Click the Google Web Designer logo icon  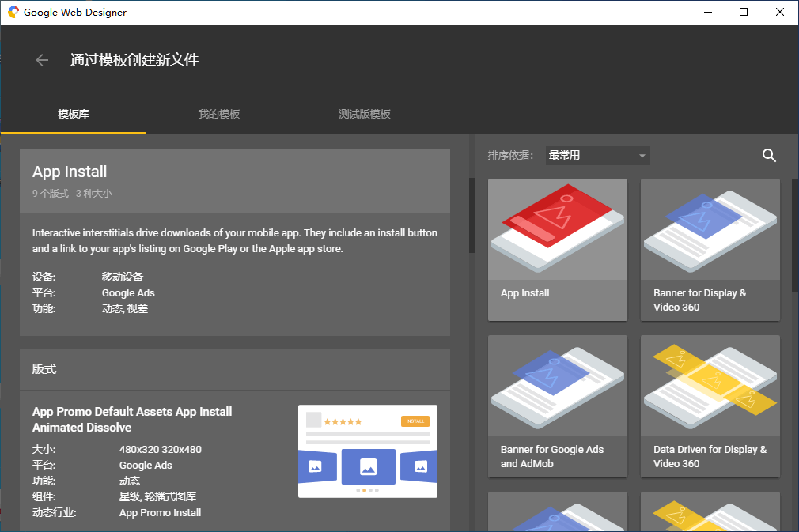pos(10,12)
